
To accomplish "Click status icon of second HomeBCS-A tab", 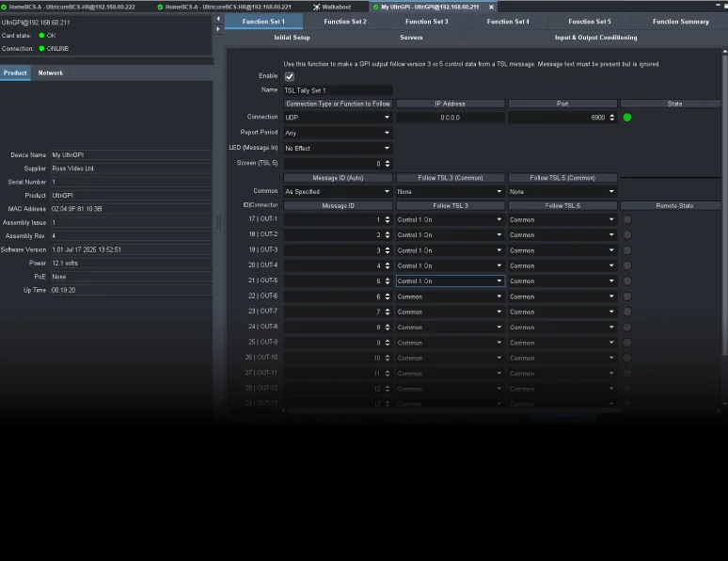I will [x=160, y=7].
